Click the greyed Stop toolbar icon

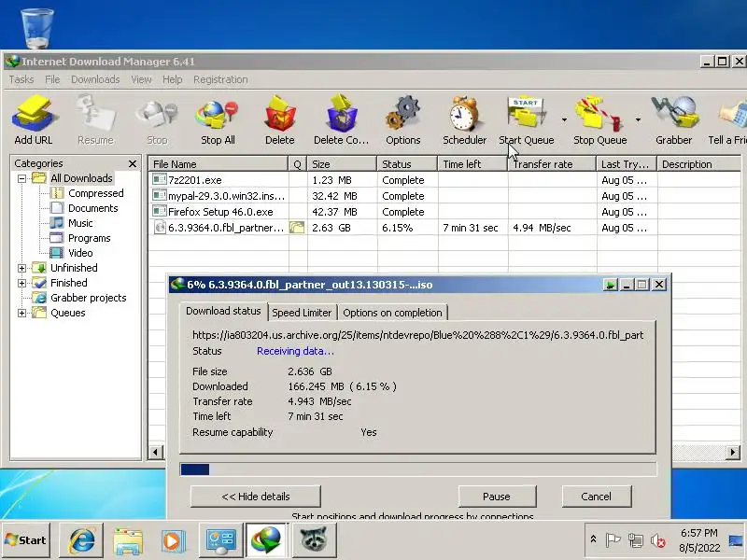click(157, 119)
